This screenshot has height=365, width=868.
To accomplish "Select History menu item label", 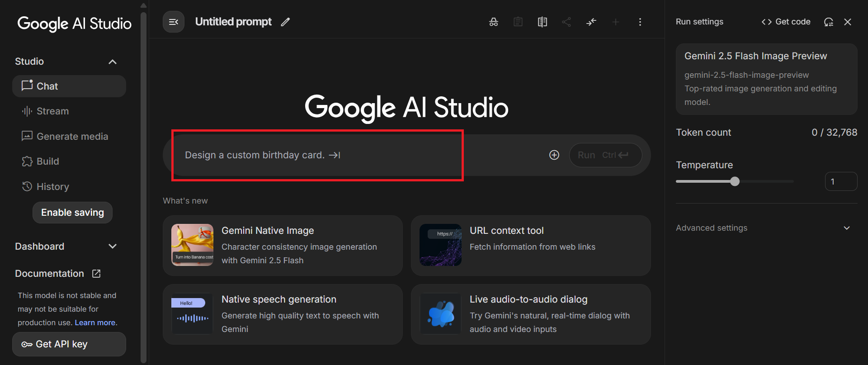I will click(53, 186).
